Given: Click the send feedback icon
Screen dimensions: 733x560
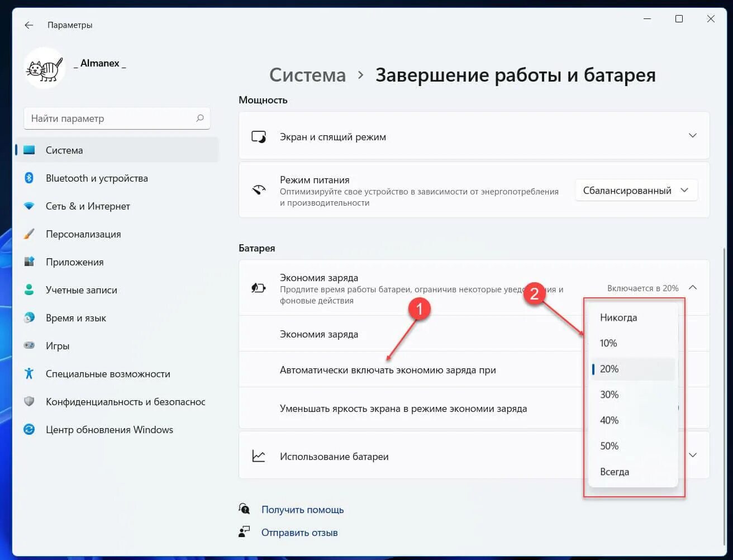Looking at the screenshot, I should click(x=244, y=531).
